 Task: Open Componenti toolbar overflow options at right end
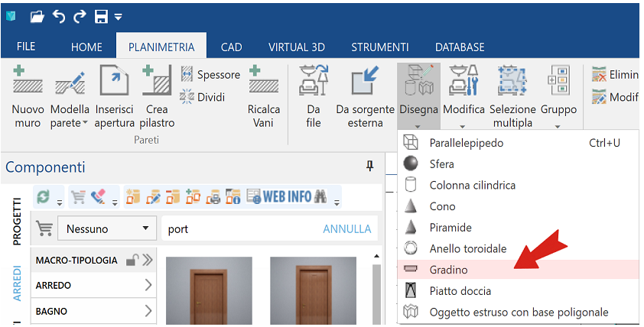pyautogui.click(x=337, y=202)
